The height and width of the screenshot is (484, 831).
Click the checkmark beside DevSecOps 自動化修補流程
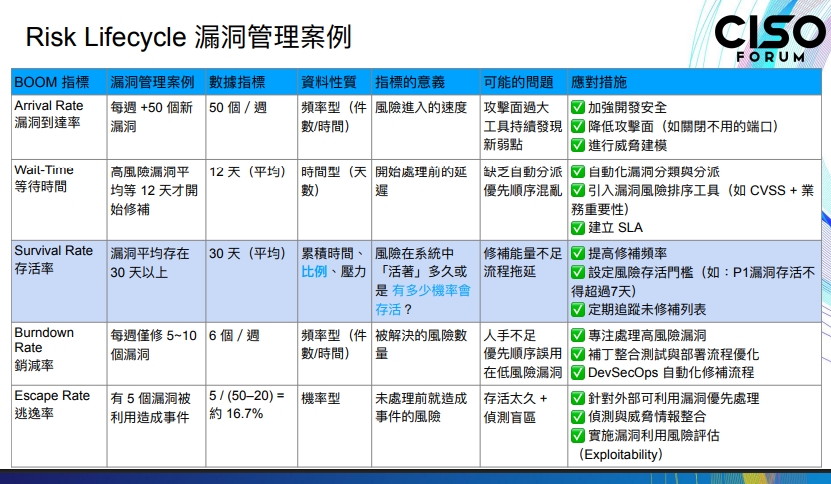578,372
